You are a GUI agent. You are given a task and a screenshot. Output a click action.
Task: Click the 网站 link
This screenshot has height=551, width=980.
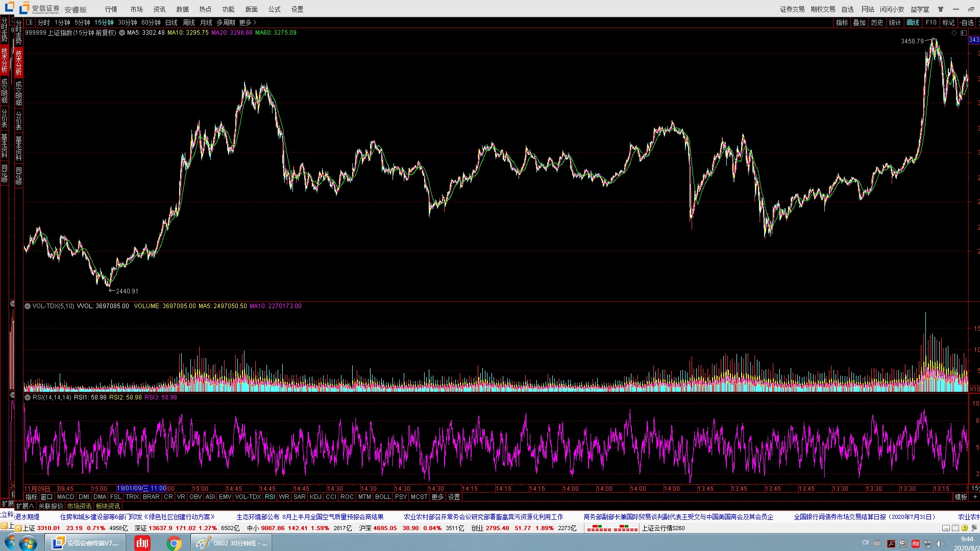click(868, 9)
